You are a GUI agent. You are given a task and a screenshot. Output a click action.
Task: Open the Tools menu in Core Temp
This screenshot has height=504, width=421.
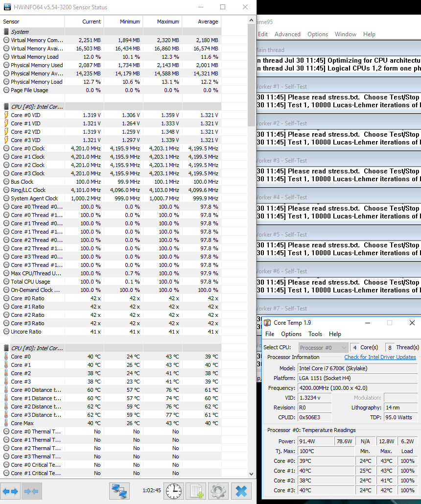pos(315,334)
